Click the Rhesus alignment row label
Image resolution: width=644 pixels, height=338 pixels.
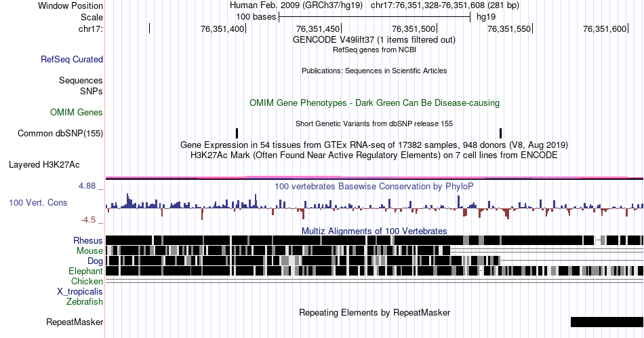88,240
